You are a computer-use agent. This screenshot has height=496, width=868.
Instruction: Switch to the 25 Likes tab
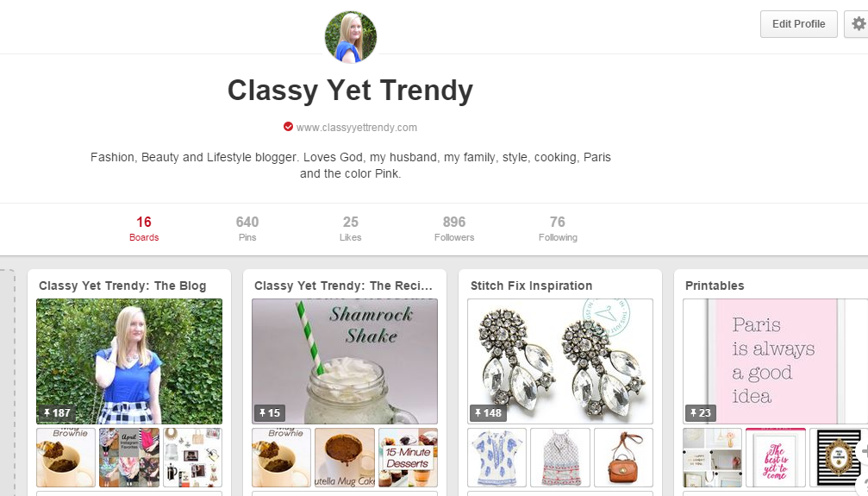(x=351, y=229)
